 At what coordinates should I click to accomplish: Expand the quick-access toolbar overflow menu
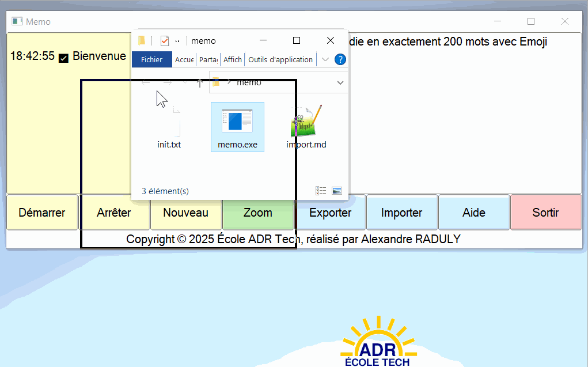pos(177,40)
